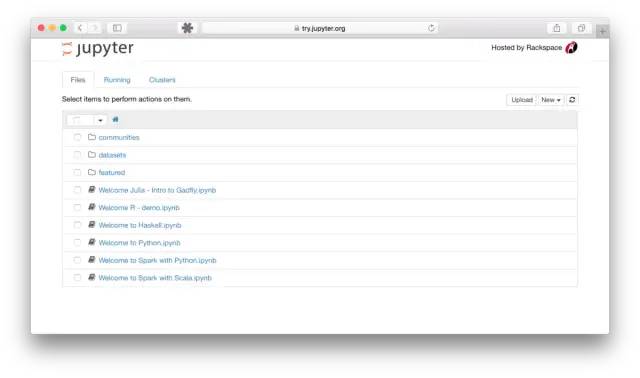Go back in Safari

80,28
